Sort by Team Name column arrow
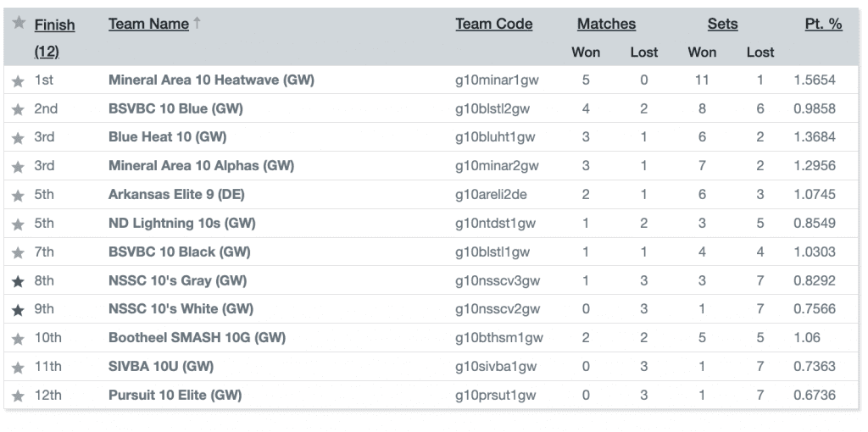Viewport: 868px width, 432px height. 197,23
